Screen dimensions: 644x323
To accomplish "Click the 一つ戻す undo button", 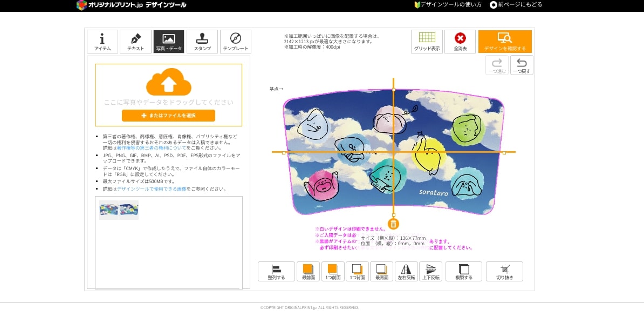I will click(522, 65).
